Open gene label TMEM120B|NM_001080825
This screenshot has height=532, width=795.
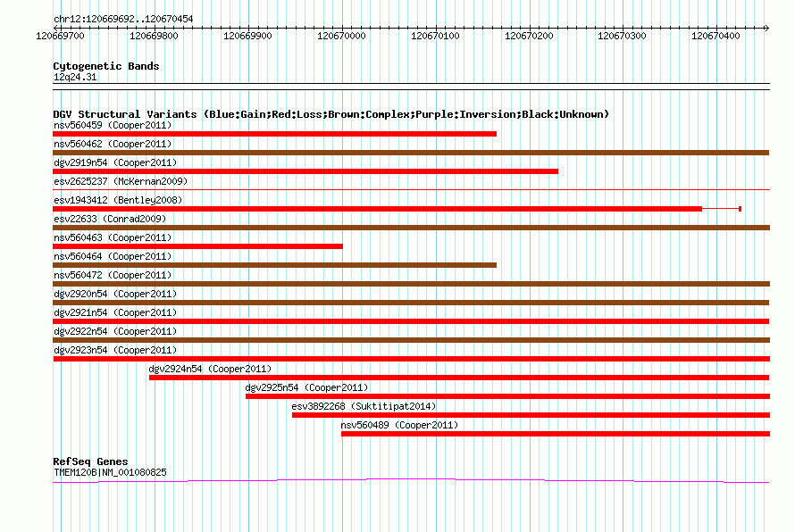[x=110, y=472]
